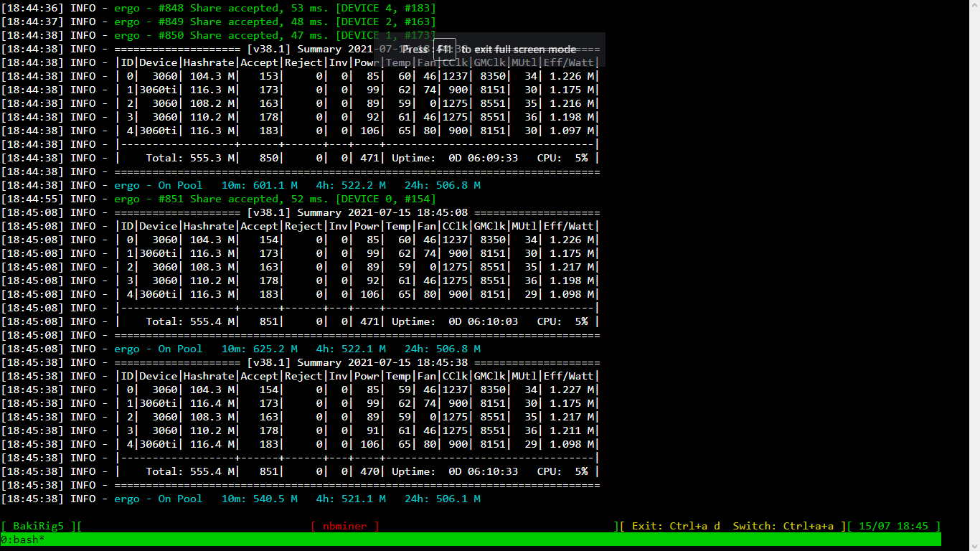The height and width of the screenshot is (551, 980).
Task: Click the 10m: 625.2 M pool hashrate
Action: [x=259, y=349]
